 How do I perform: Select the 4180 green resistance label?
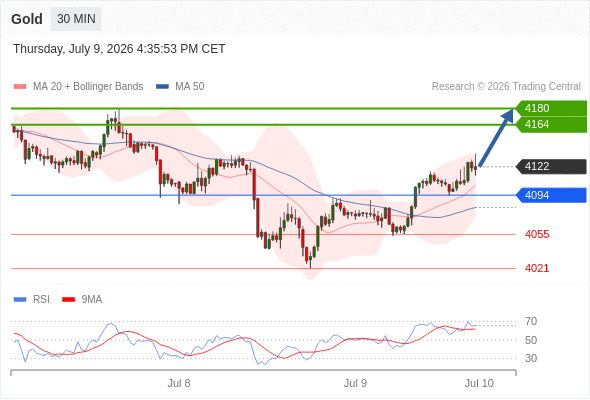tap(551, 108)
